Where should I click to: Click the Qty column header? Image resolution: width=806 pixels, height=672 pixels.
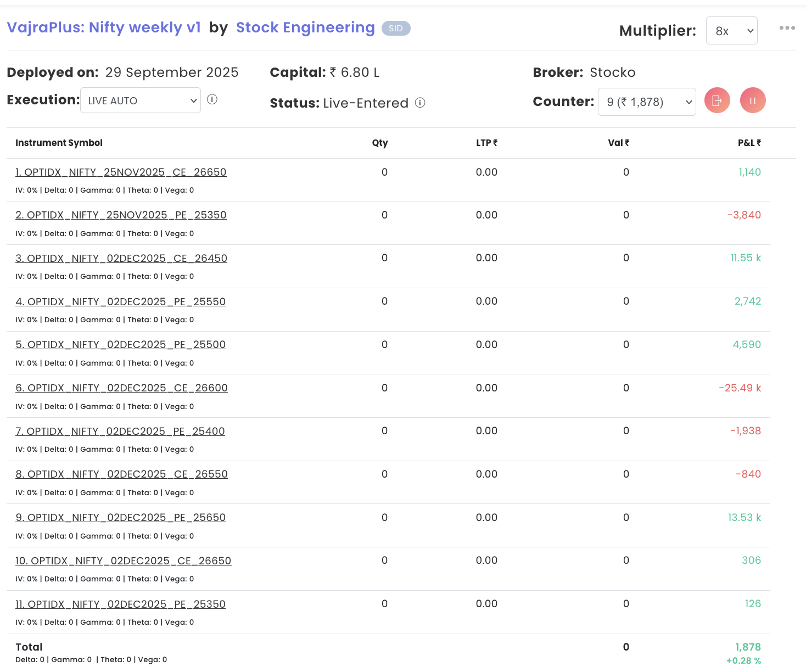click(x=380, y=143)
